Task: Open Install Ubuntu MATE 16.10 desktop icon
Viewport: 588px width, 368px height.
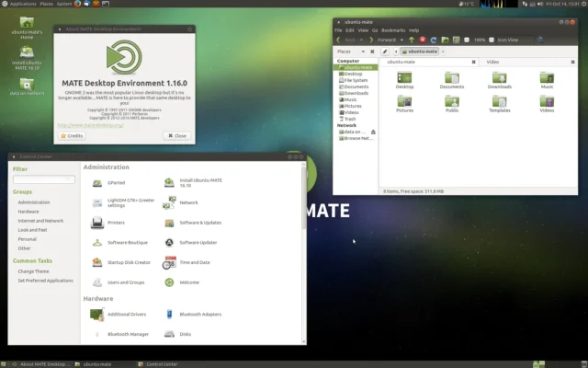Action: tap(27, 58)
